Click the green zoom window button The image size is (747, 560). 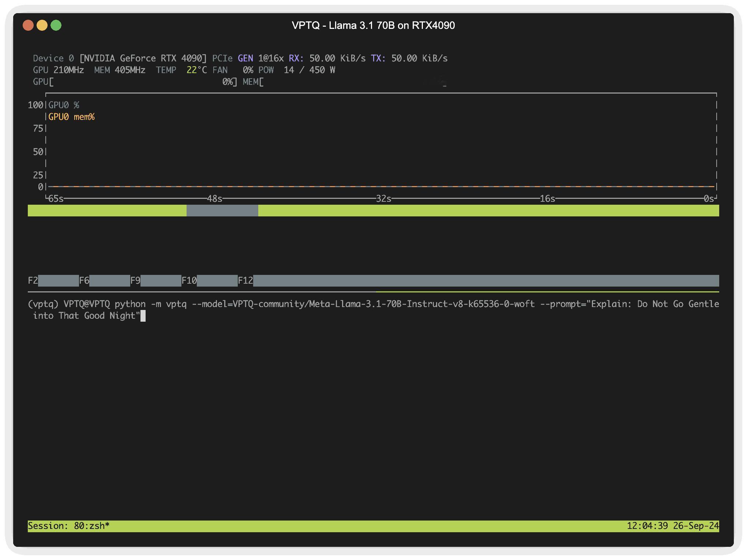(x=56, y=25)
